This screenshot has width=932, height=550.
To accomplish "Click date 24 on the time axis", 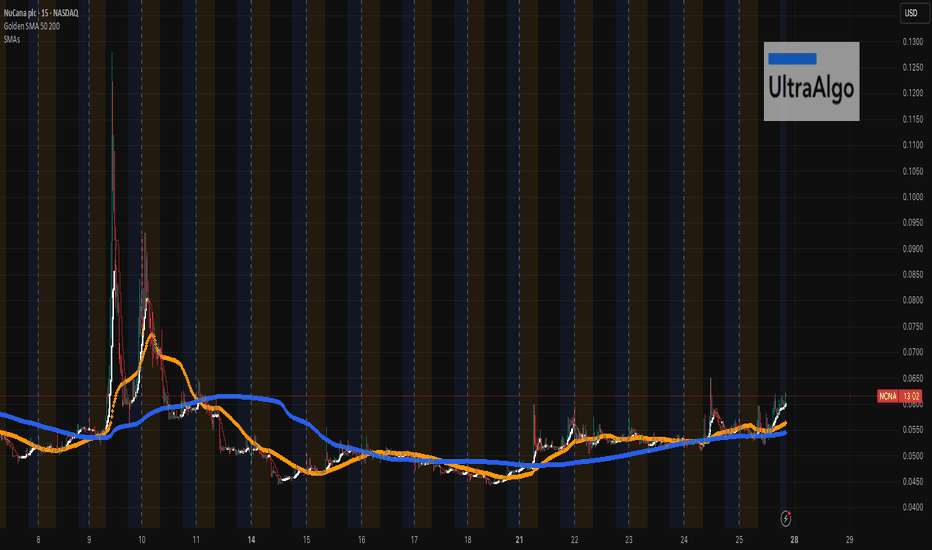I will click(x=684, y=540).
